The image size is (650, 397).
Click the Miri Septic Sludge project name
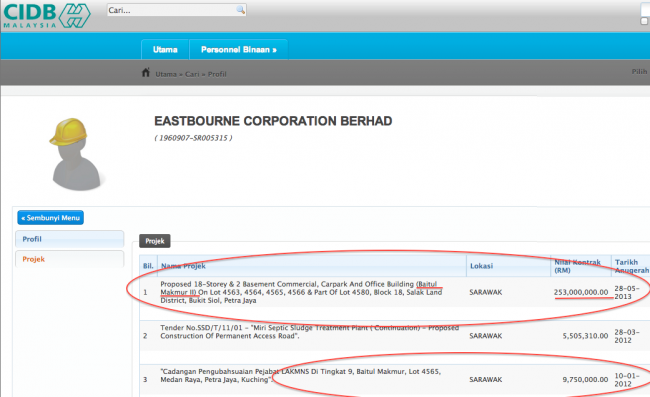coord(310,332)
